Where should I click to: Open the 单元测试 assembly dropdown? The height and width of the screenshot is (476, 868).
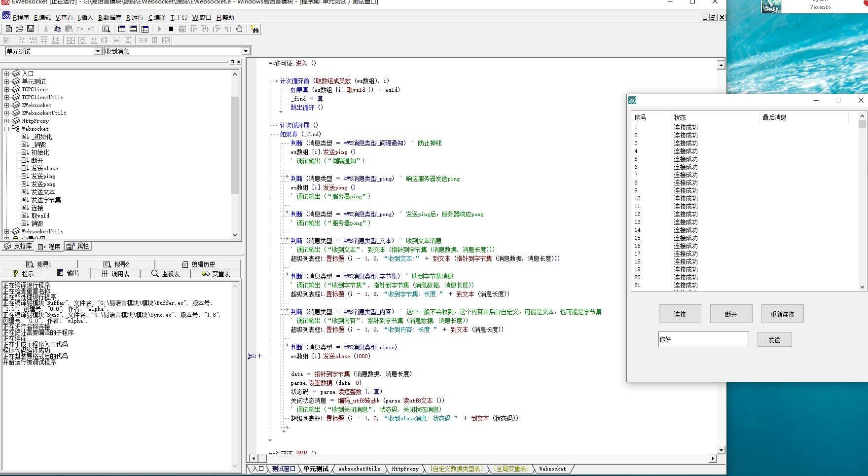[98, 51]
